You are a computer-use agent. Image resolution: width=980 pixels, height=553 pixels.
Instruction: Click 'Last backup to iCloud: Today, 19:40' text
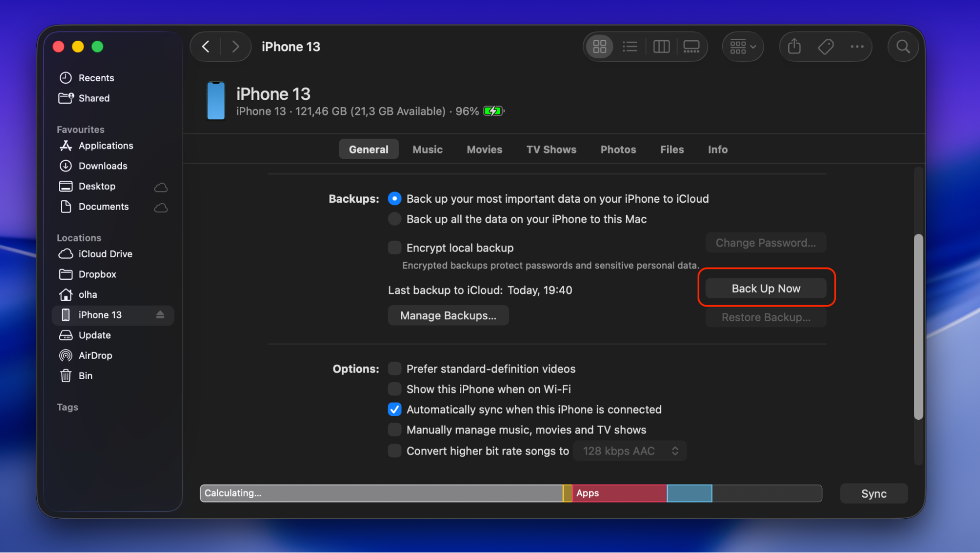[x=480, y=290]
